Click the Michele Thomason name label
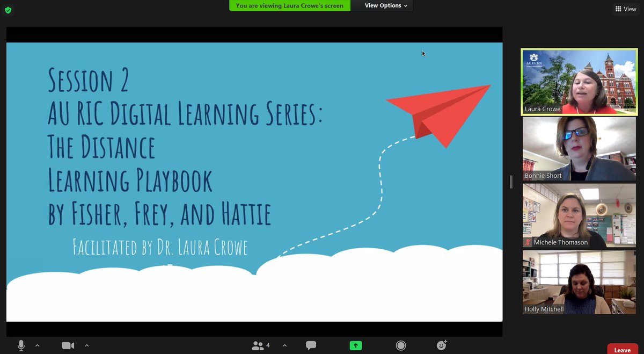The height and width of the screenshot is (354, 644). coord(560,242)
